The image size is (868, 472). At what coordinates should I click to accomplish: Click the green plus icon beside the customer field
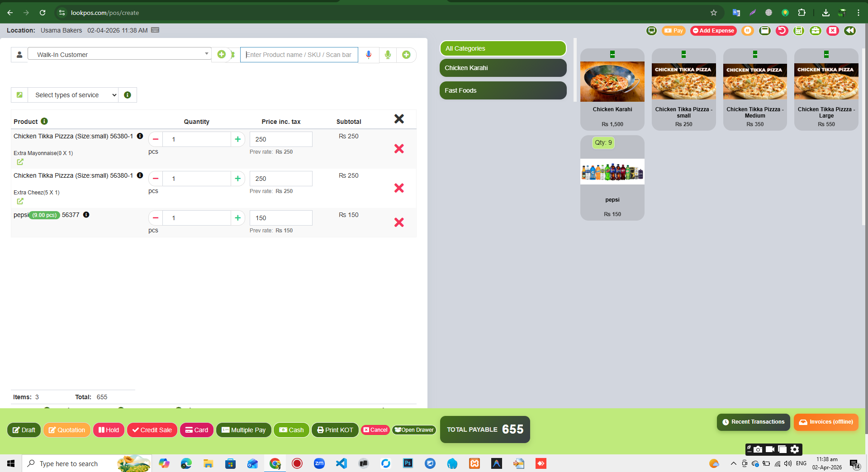tap(221, 54)
